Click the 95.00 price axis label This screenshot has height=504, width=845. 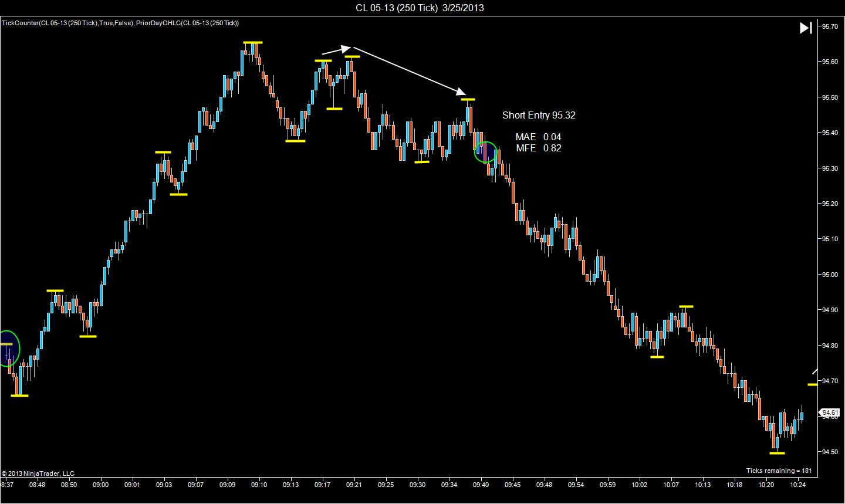point(830,275)
